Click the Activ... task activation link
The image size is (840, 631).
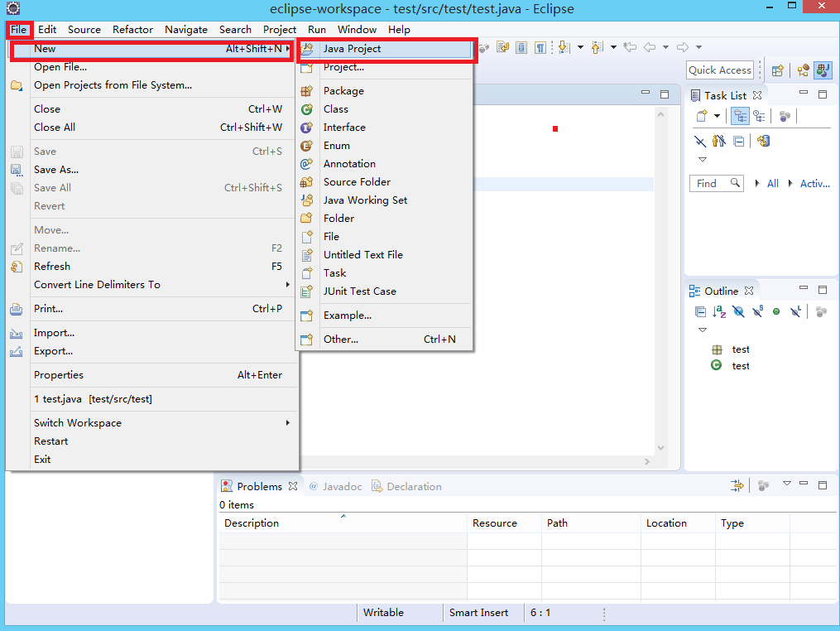[x=815, y=183]
